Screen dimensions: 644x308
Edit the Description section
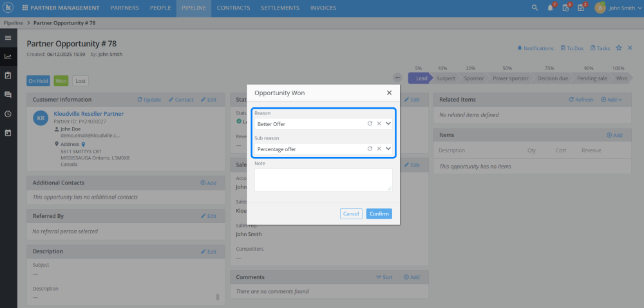click(x=209, y=251)
